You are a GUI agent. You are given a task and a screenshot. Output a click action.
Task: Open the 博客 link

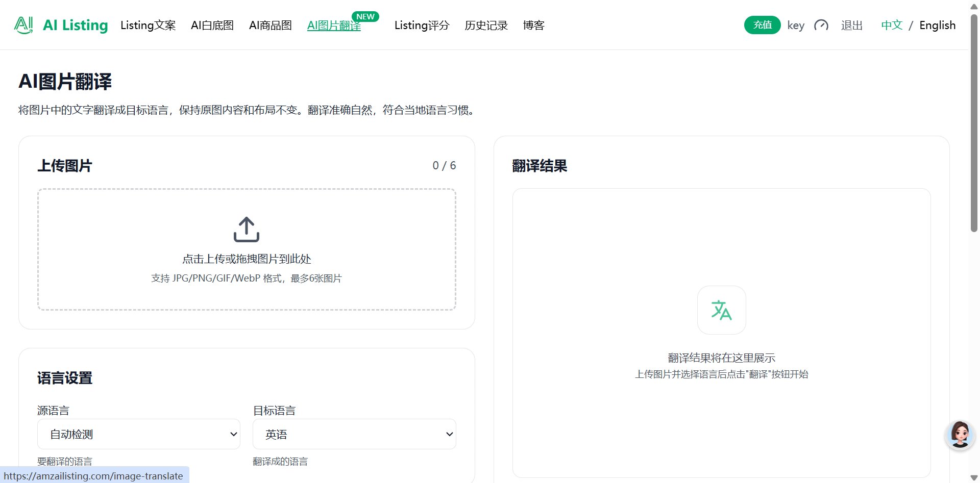click(533, 25)
